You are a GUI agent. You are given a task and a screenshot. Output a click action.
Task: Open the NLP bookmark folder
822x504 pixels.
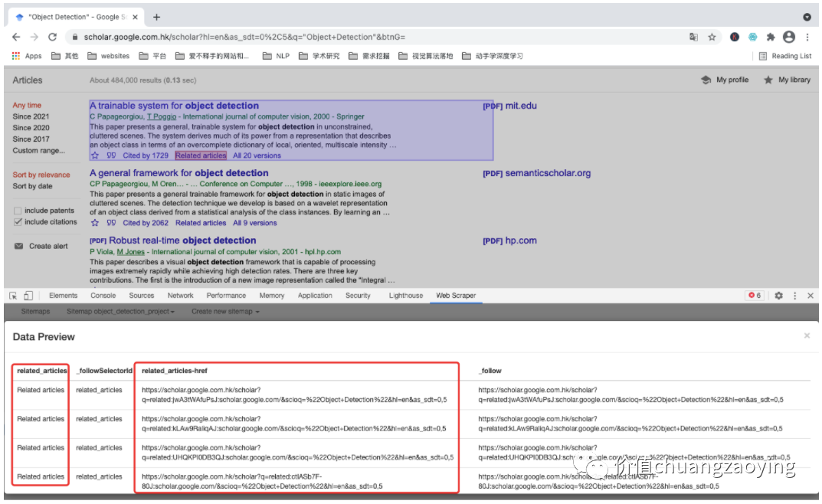point(277,56)
